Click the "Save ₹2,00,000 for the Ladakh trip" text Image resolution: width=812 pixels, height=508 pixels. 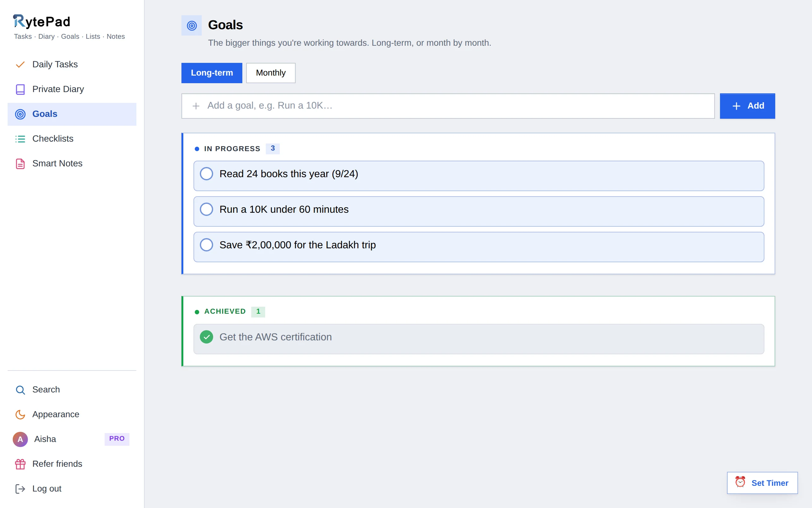pos(298,245)
